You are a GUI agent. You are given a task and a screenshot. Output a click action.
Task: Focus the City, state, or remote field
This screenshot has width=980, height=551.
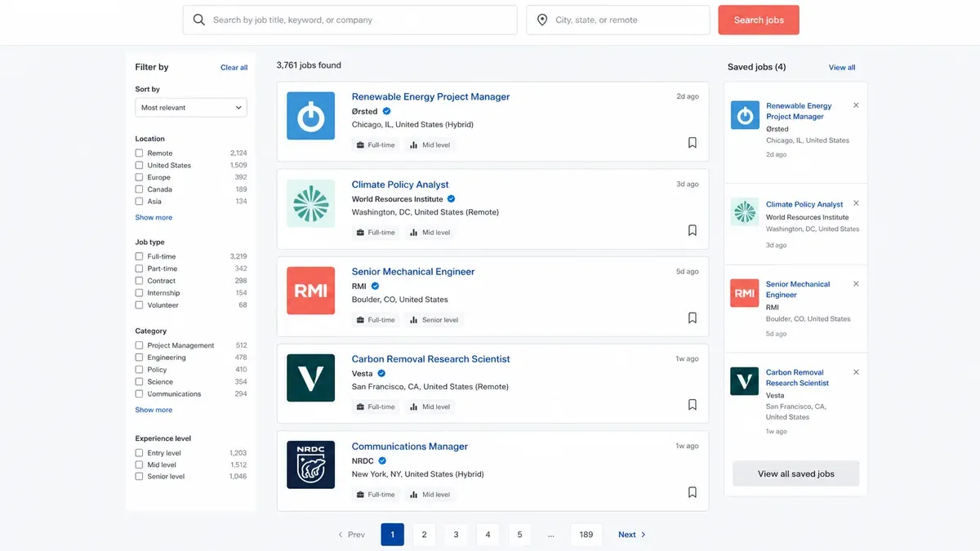pyautogui.click(x=618, y=20)
